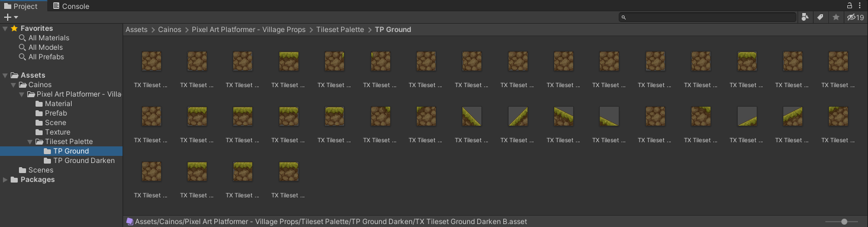868x227 pixels.
Task: Focus the Project search field
Action: (x=707, y=17)
